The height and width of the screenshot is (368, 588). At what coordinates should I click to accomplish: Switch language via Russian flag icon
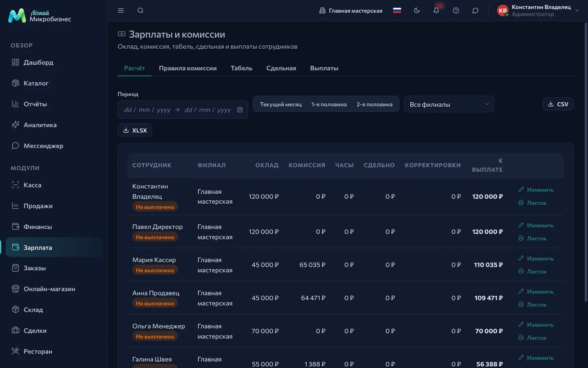click(x=397, y=11)
